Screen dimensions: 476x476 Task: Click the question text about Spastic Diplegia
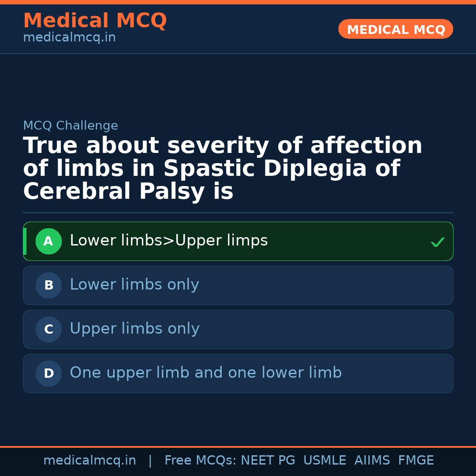click(x=223, y=169)
